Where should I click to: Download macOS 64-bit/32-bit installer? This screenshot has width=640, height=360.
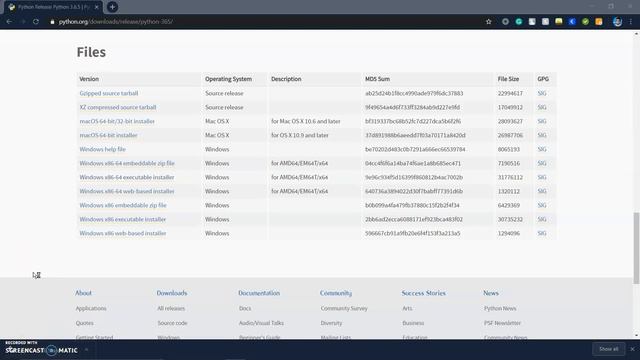coord(117,121)
